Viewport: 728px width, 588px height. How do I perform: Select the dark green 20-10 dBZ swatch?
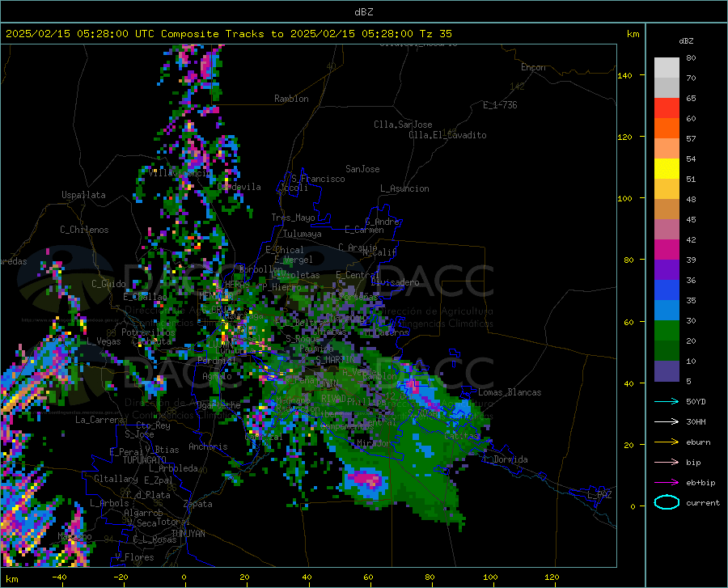point(667,351)
